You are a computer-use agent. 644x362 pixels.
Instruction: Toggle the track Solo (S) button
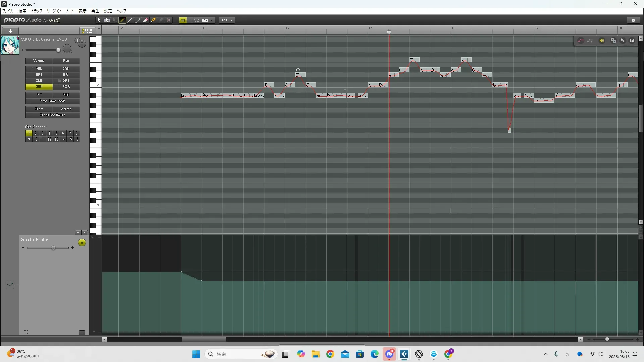pyautogui.click(x=77, y=41)
